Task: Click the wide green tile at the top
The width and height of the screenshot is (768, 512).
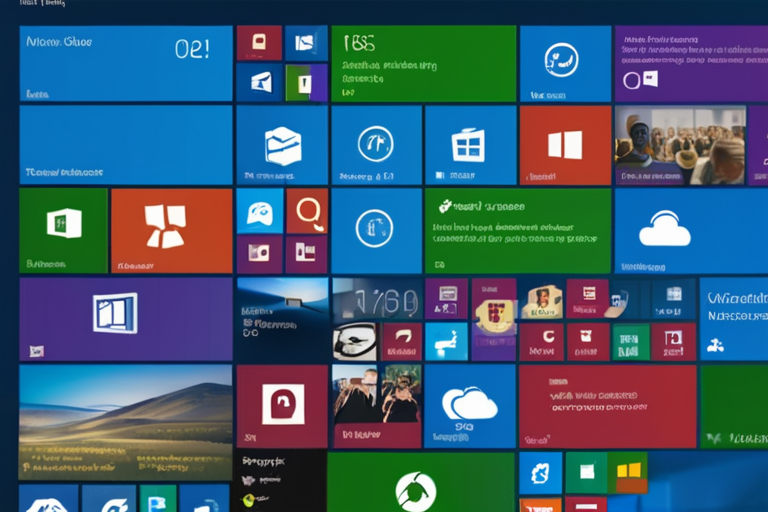Action: pyautogui.click(x=423, y=62)
